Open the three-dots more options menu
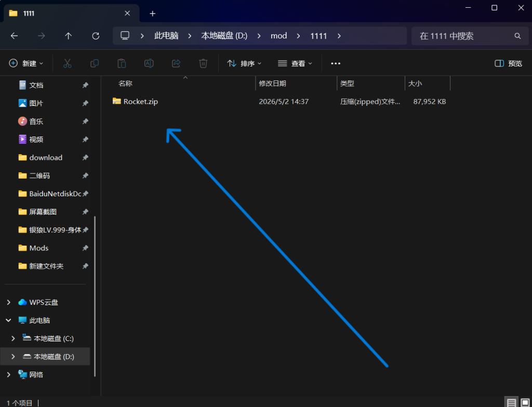This screenshot has height=407, width=532. [336, 63]
